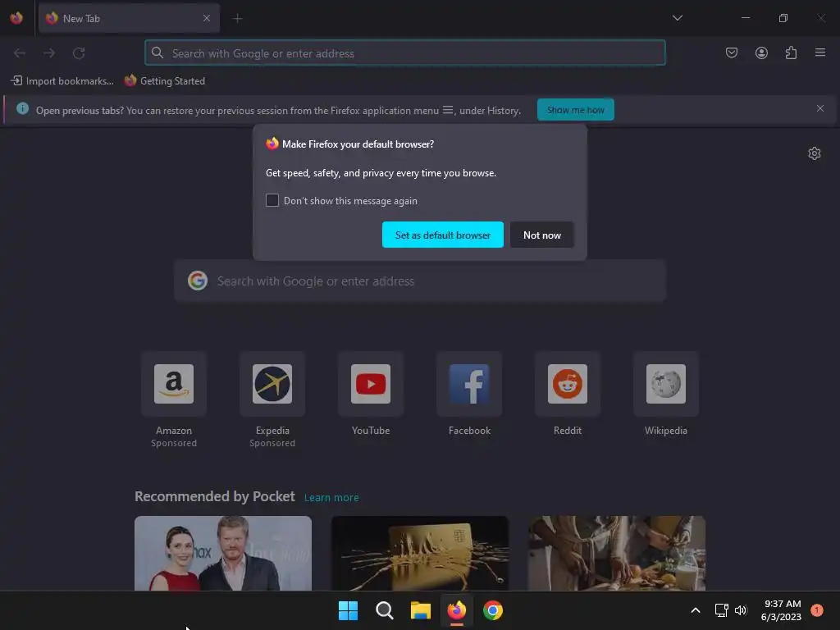Expand the list all tabs chevron
840x630 pixels.
click(677, 18)
